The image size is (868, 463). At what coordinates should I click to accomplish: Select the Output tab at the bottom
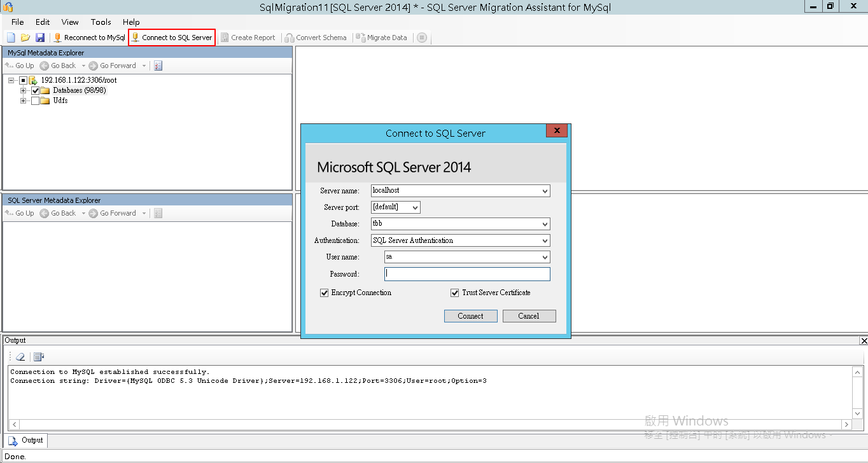[x=26, y=440]
